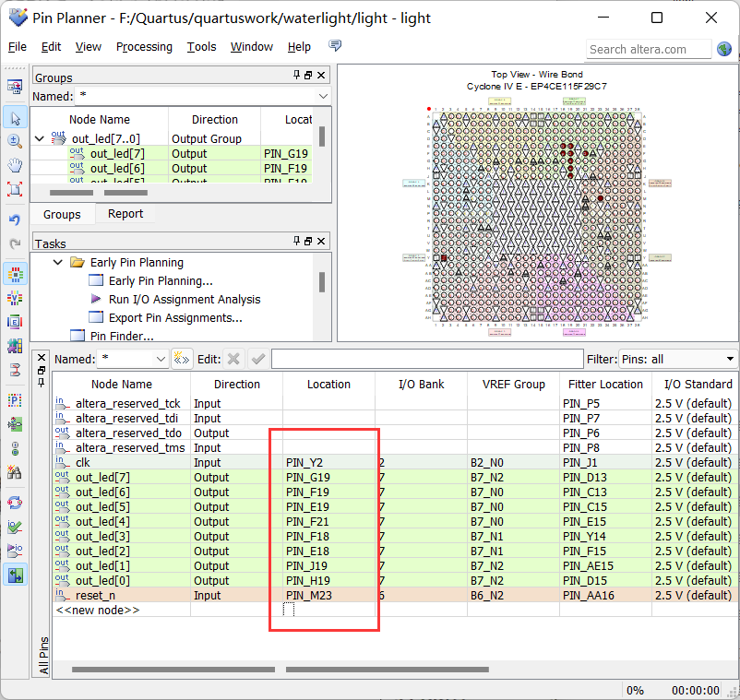Click the Edit cancel X button
The width and height of the screenshot is (740, 700).
(233, 360)
